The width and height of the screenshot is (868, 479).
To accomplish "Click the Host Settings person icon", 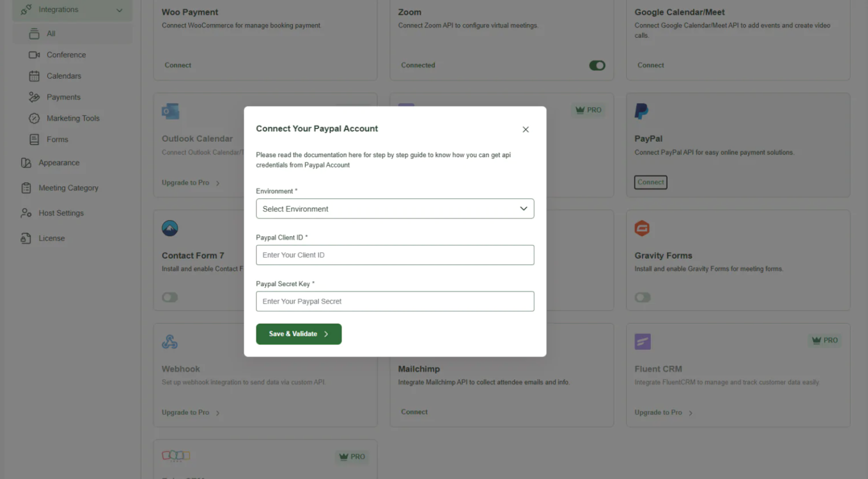I will (x=26, y=213).
